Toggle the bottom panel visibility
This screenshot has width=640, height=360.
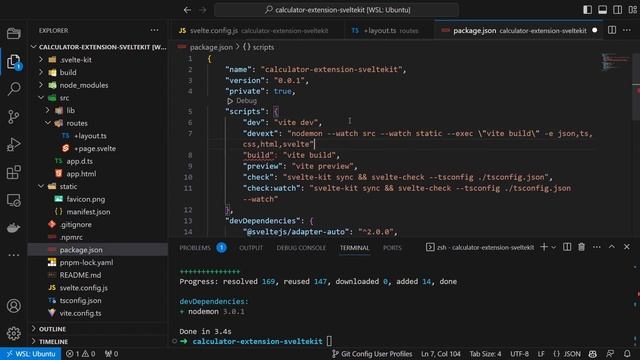click(x=602, y=10)
